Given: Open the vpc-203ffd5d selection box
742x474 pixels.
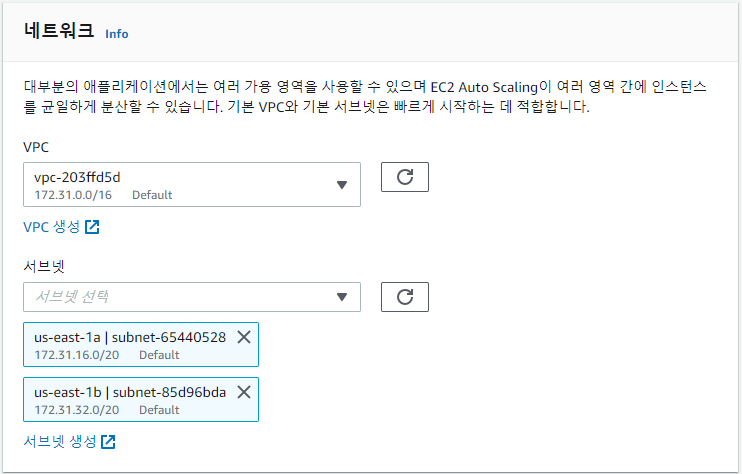Looking at the screenshot, I should coord(192,184).
